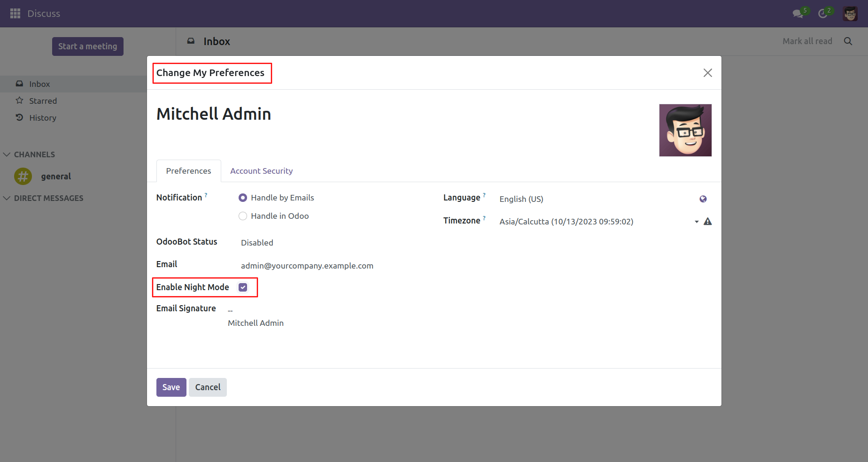Screen dimensions: 868x462
Task: Click the Save button
Action: [x=171, y=387]
